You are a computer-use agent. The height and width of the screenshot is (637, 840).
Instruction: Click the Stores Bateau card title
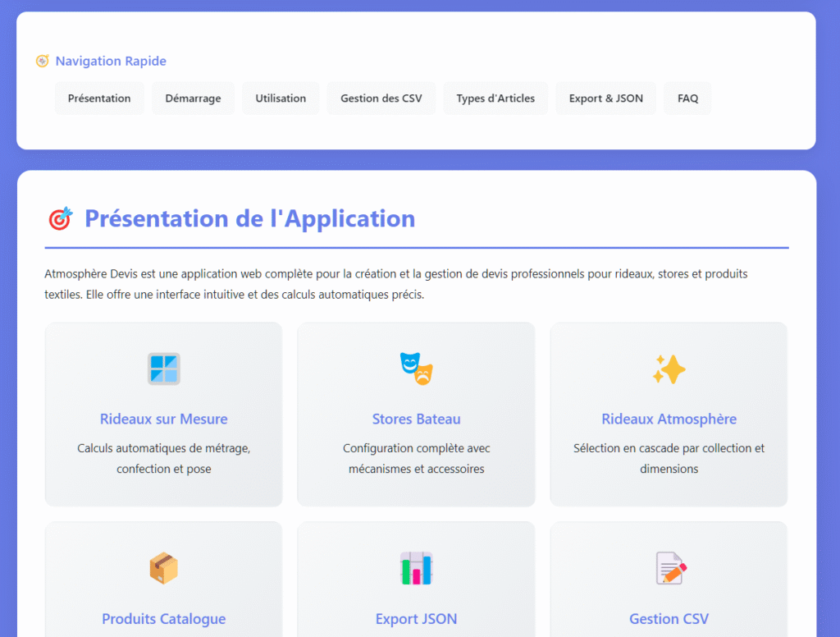coord(416,419)
